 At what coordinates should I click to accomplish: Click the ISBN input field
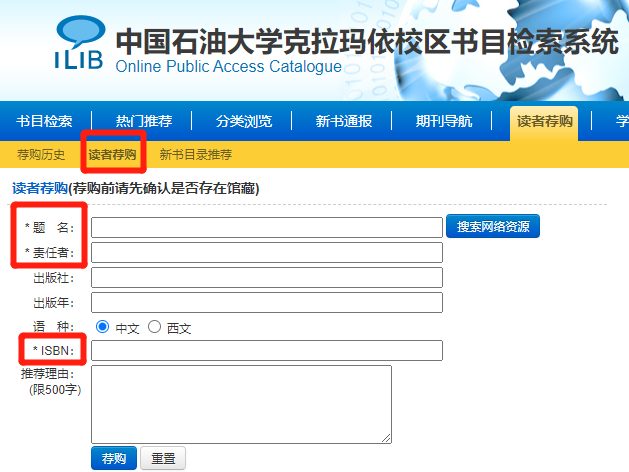(266, 350)
